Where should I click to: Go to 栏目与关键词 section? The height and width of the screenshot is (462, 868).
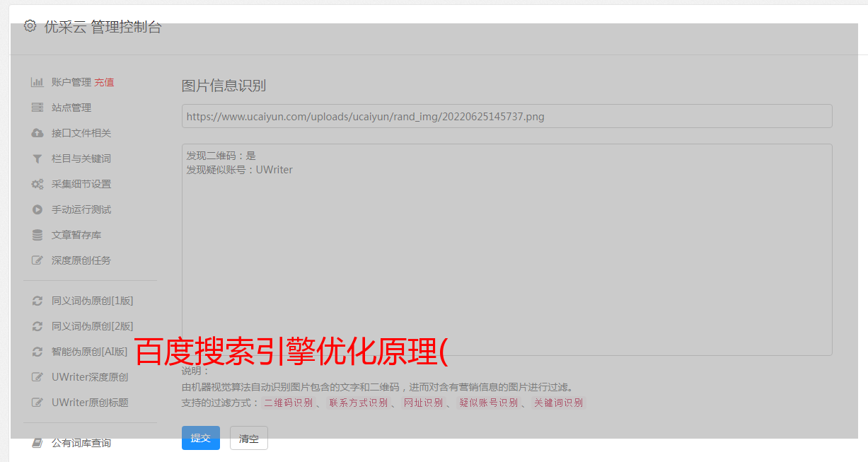pyautogui.click(x=81, y=158)
